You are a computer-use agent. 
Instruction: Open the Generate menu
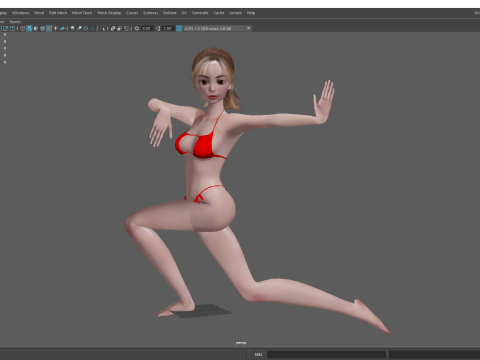click(200, 13)
